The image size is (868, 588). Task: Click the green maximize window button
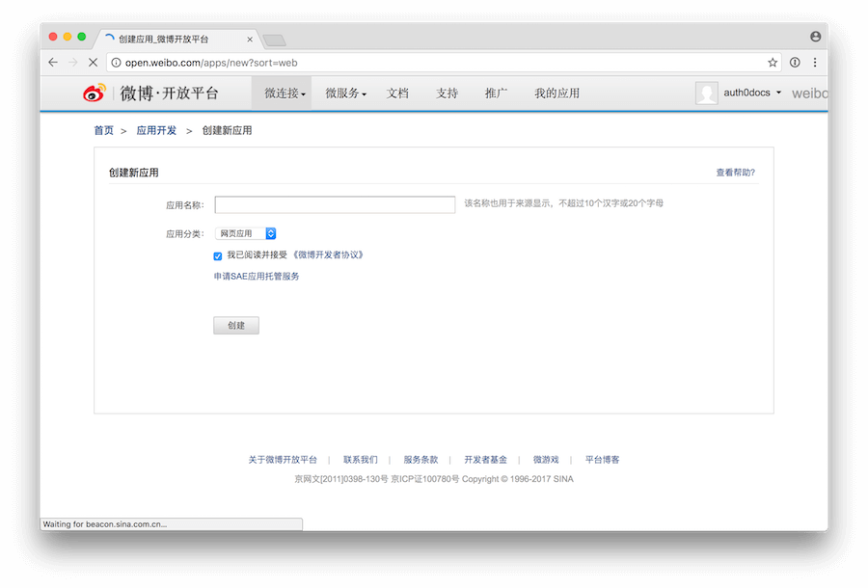[x=82, y=37]
